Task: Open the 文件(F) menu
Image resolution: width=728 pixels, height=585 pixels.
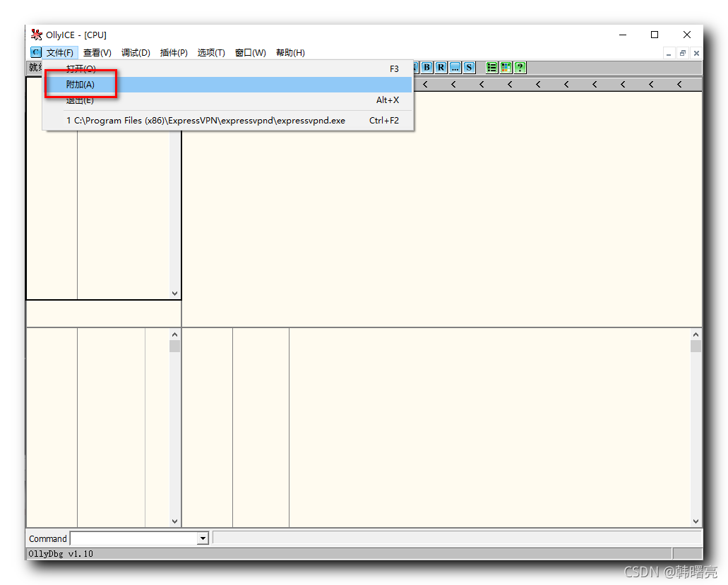Action: (59, 53)
